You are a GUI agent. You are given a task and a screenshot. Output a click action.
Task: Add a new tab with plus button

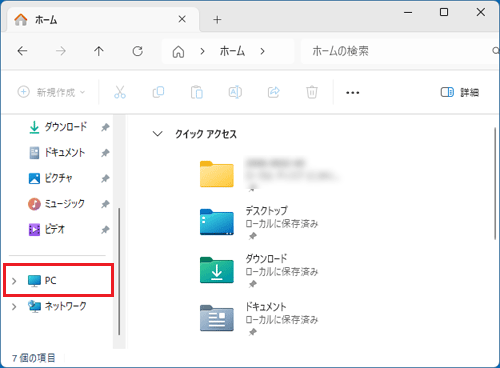pos(217,20)
